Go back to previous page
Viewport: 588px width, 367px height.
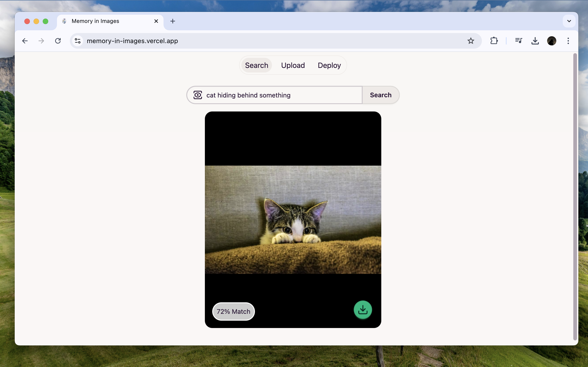[x=25, y=41]
